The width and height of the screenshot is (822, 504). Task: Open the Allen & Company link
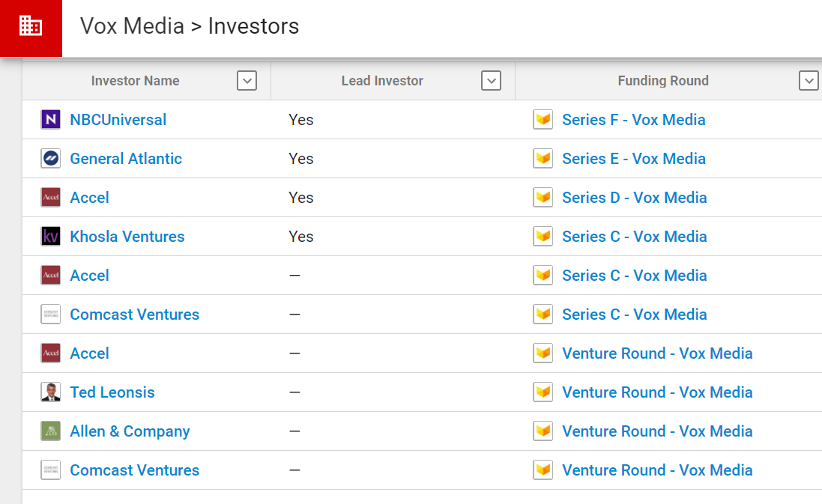[130, 431]
